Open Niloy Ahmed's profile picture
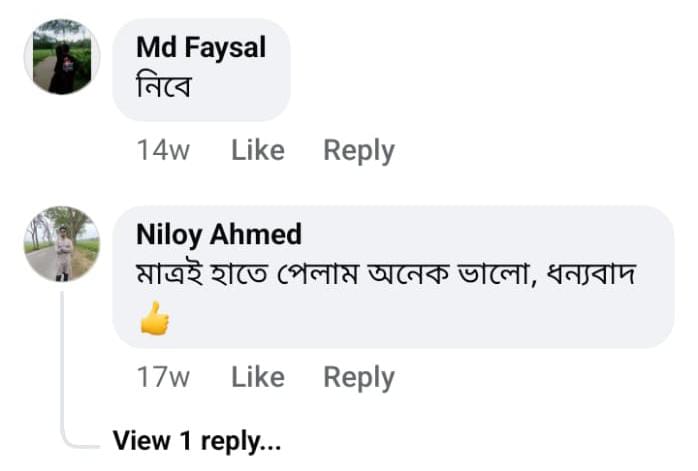The image size is (698, 471). coord(62,244)
